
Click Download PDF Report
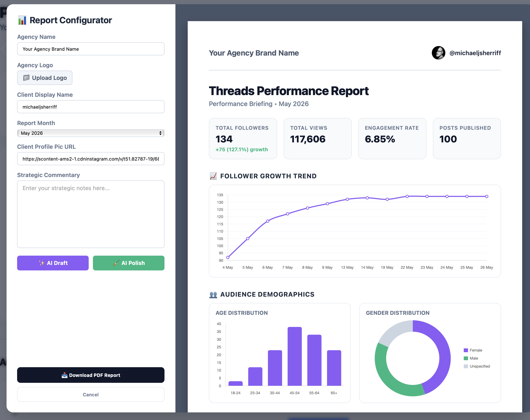coord(91,375)
